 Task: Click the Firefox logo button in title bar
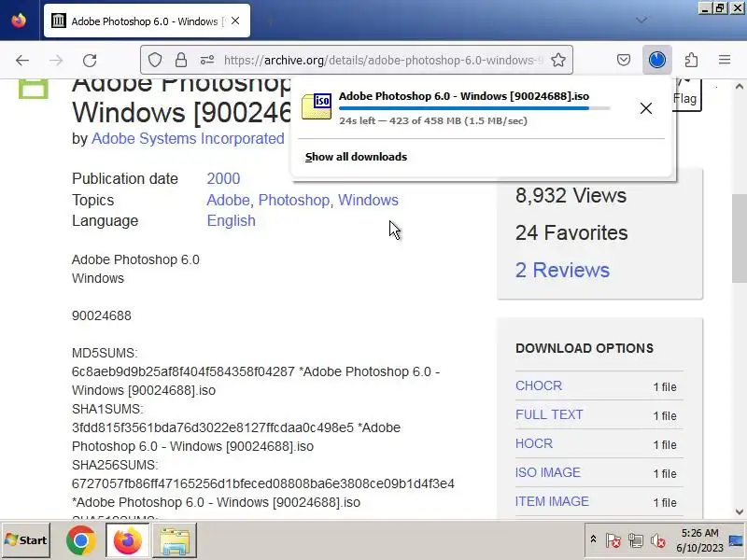coord(19,21)
